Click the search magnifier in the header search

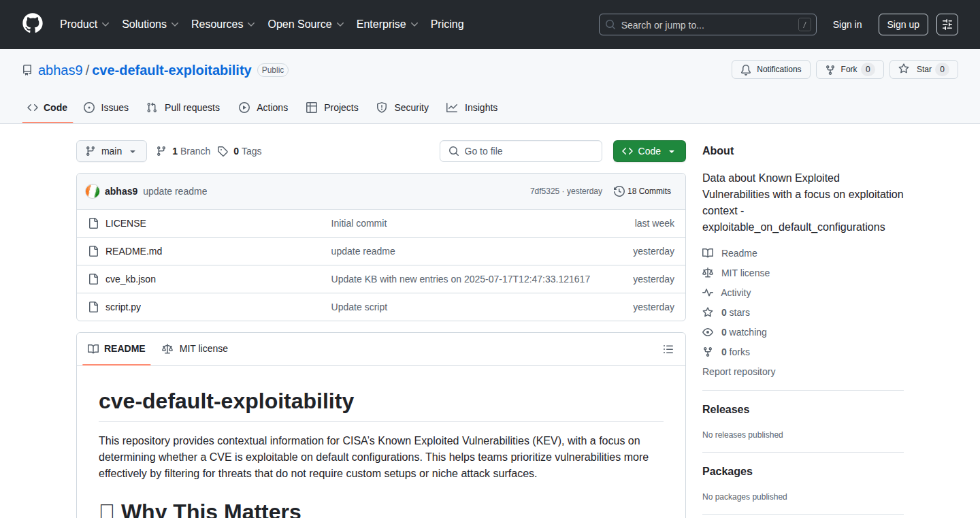(610, 25)
